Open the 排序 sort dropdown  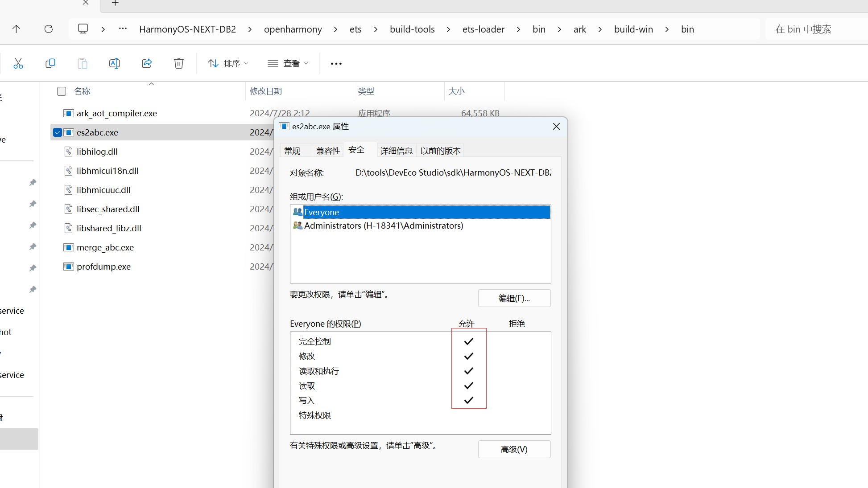point(228,64)
